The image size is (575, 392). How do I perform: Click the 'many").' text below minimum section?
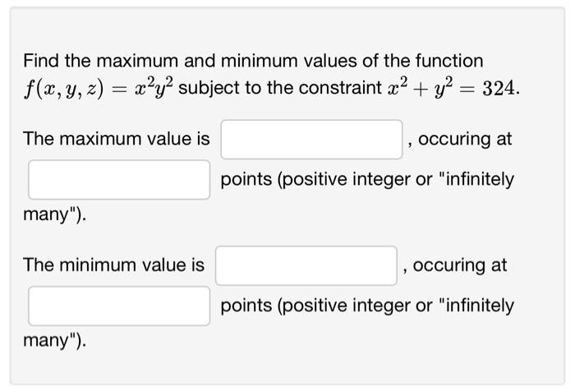[55, 341]
